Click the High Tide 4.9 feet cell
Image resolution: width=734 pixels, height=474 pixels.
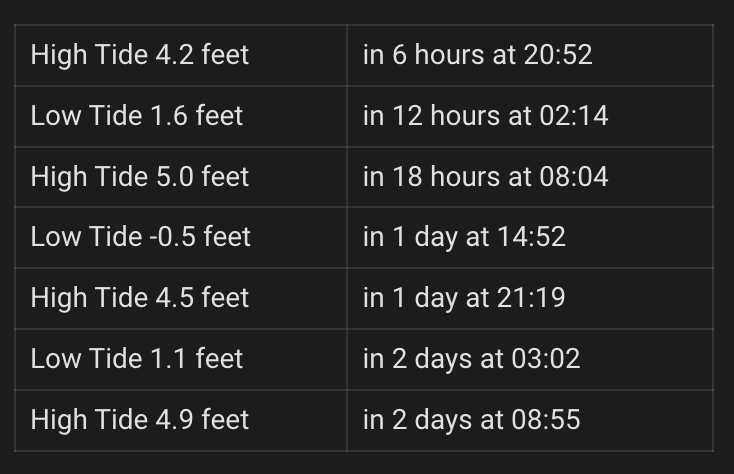coord(140,419)
